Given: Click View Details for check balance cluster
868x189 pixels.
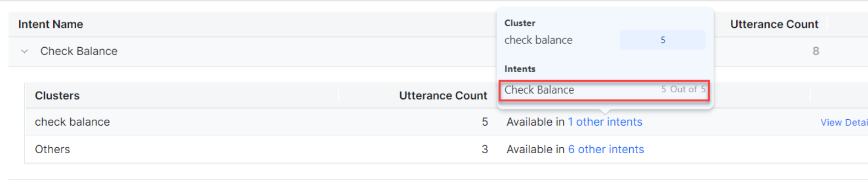Looking at the screenshot, I should point(843,122).
